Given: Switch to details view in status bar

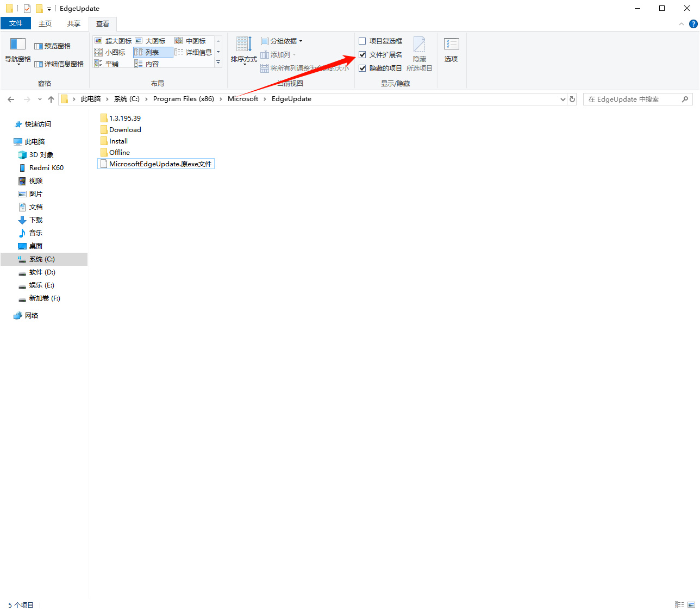Looking at the screenshot, I should point(679,604).
